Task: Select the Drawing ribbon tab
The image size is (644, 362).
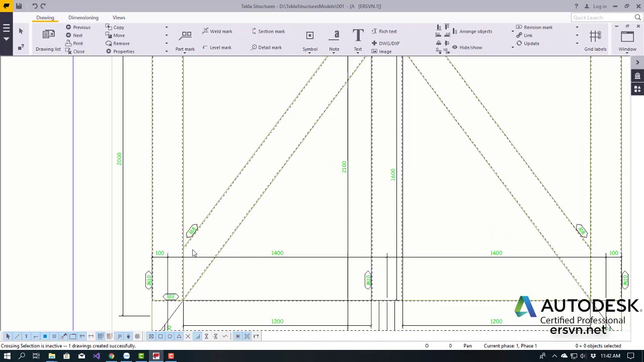Action: click(45, 18)
